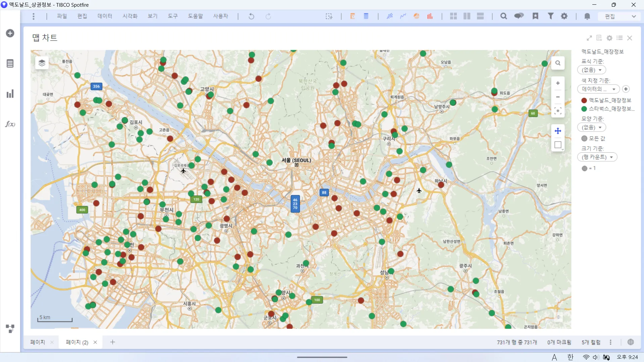The image size is (644, 362).
Task: Expand the 편집 mode dropdown at top-right
Action: coord(620,16)
